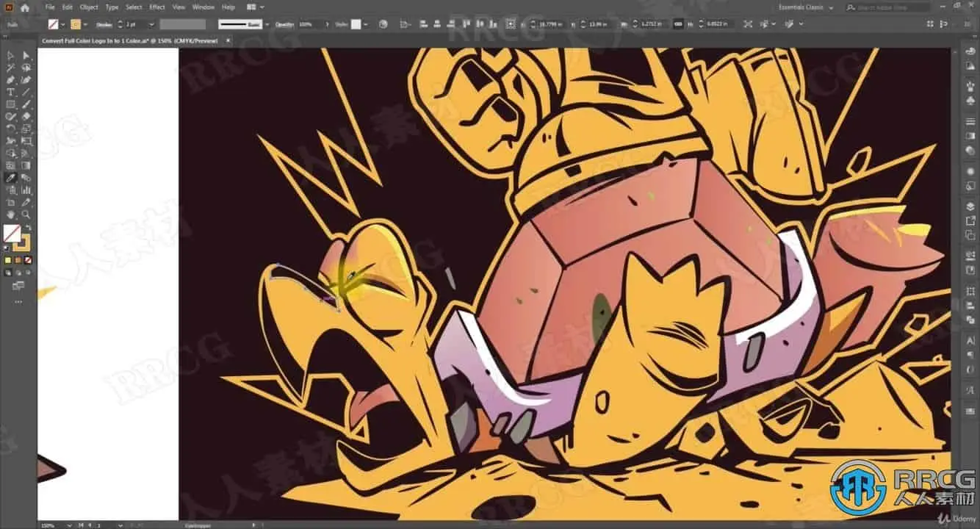Expand the stroke weight dropdown
Screen dimensions: 980x529
pos(151,24)
